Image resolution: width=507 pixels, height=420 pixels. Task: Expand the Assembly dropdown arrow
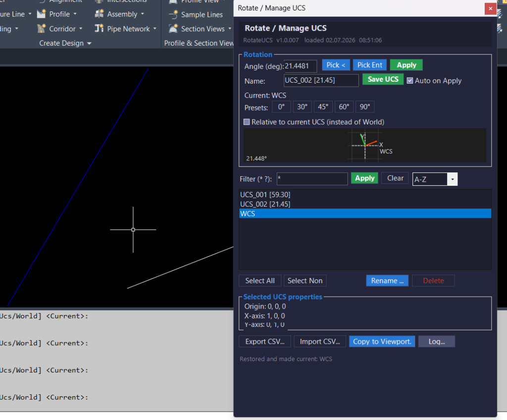tap(142, 14)
